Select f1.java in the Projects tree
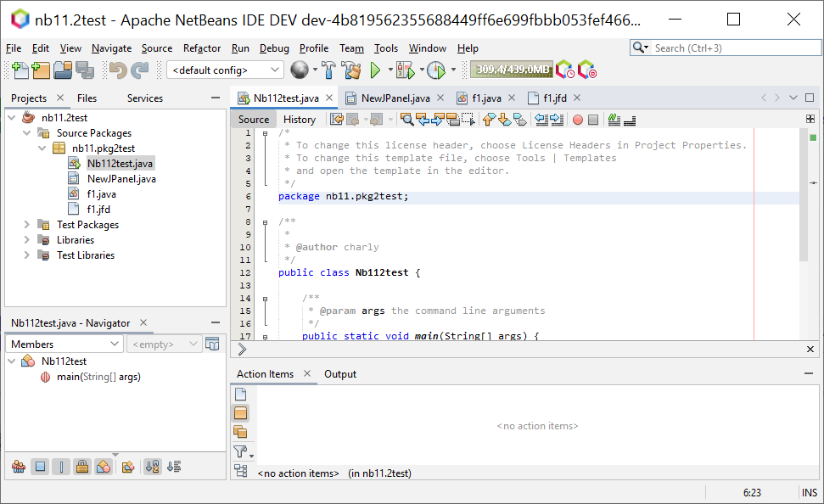 (102, 194)
